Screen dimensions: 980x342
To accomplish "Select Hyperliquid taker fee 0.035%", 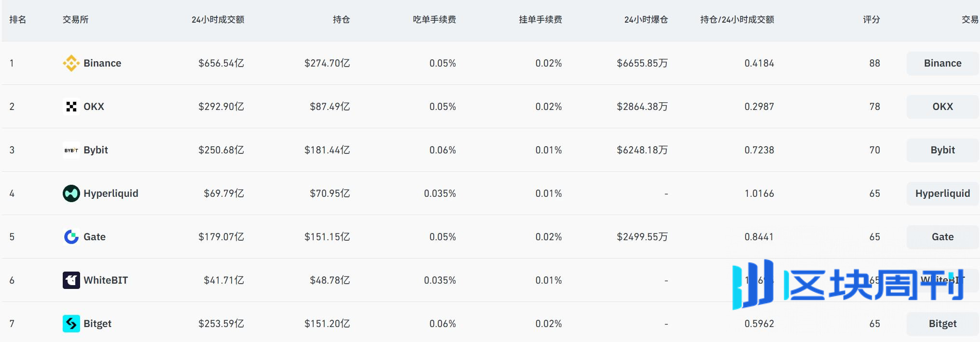I will [440, 193].
